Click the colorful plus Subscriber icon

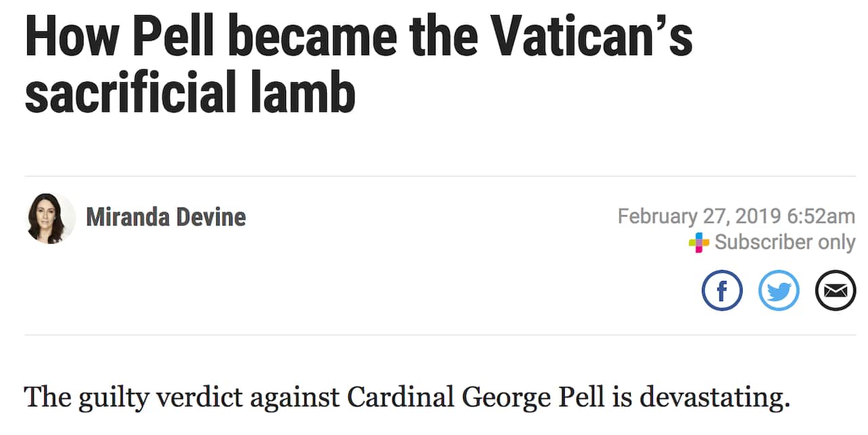[698, 242]
